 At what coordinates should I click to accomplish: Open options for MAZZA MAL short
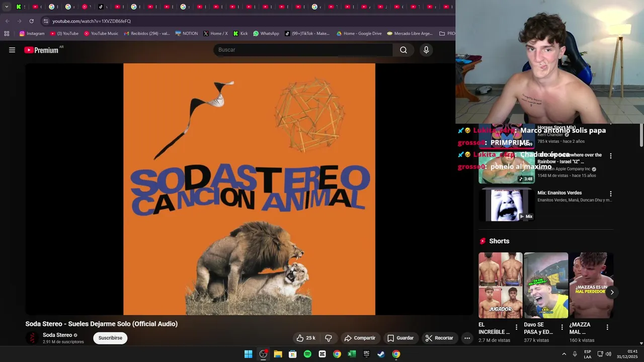(607, 327)
